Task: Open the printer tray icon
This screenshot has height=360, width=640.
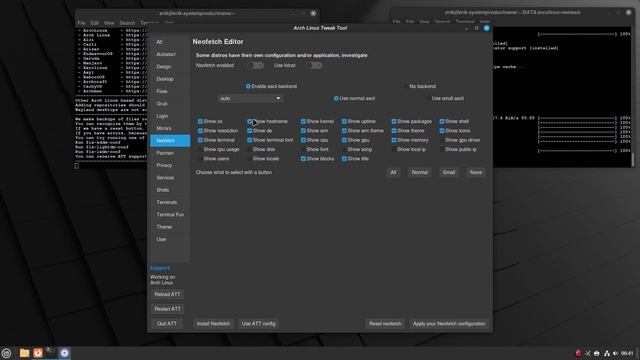Action: (x=597, y=353)
